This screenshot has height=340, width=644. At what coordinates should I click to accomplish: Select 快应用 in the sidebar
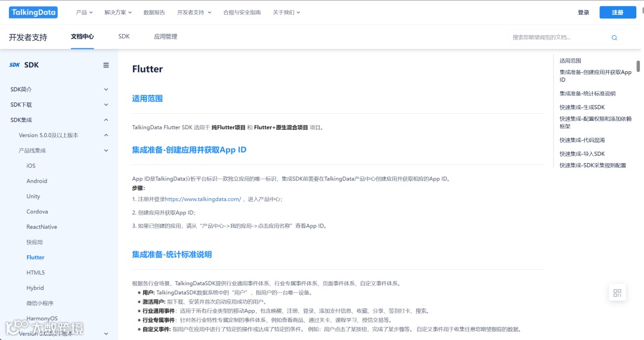coord(35,242)
